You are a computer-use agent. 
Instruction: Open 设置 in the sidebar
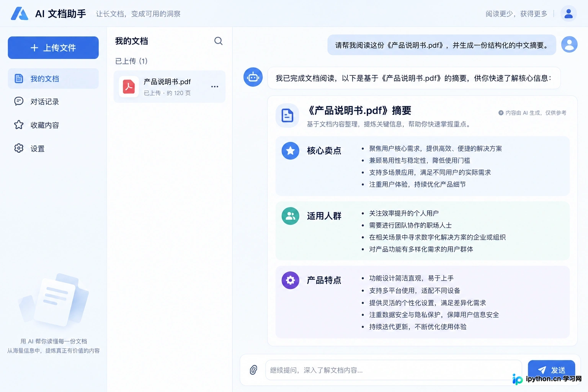tap(53, 149)
